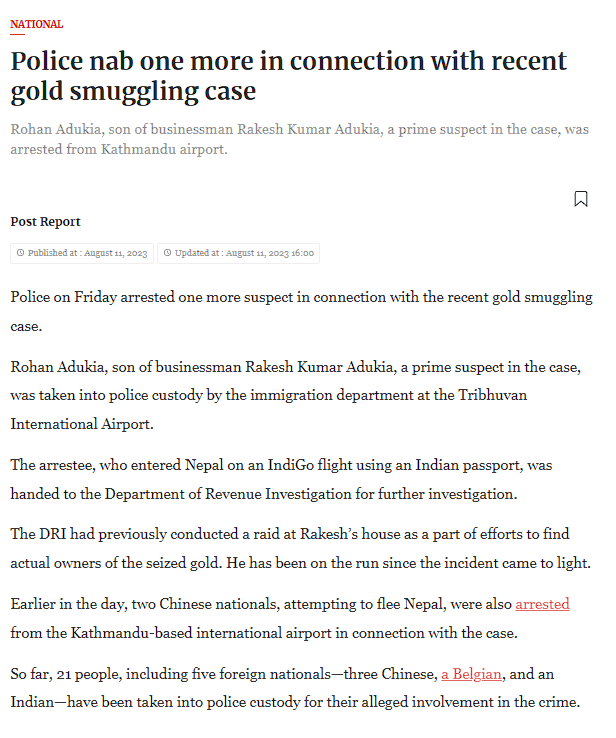Open the Post Report author name
Image resolution: width=616 pixels, height=738 pixels.
pos(45,222)
